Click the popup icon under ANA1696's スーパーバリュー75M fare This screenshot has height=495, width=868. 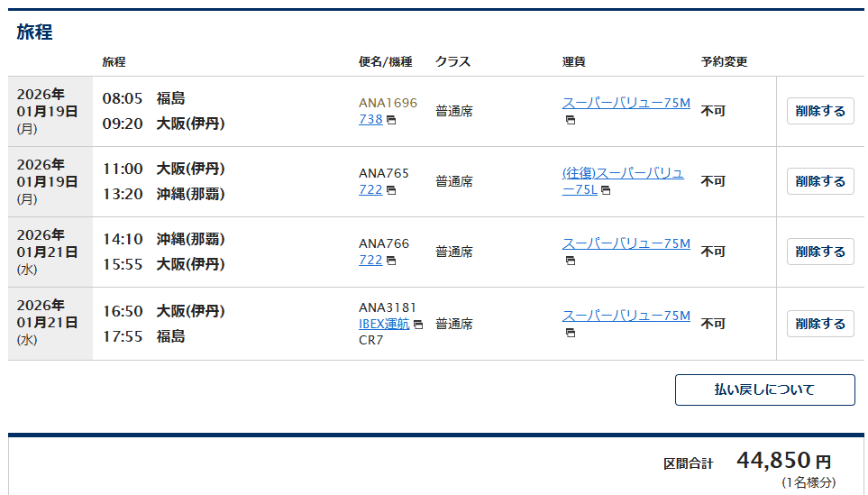571,120
